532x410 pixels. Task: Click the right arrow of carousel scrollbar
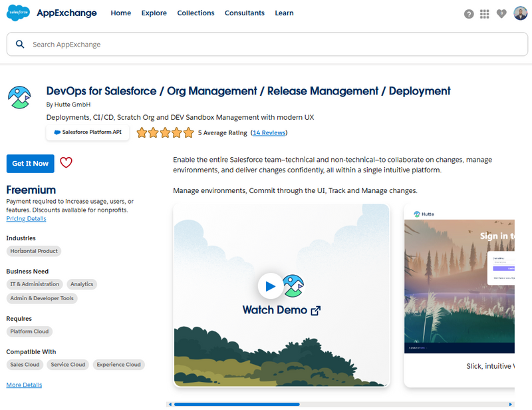pyautogui.click(x=510, y=404)
